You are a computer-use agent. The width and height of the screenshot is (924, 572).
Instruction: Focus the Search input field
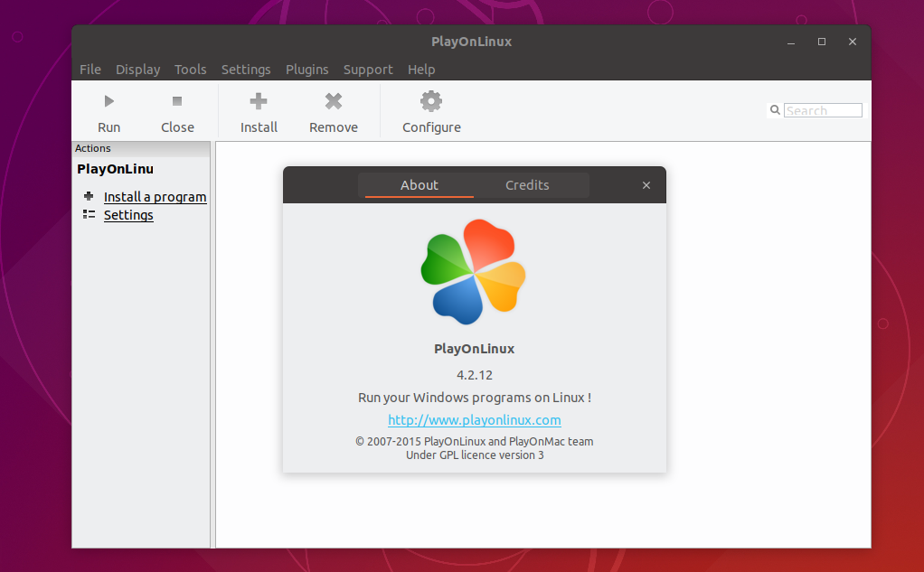(x=823, y=110)
